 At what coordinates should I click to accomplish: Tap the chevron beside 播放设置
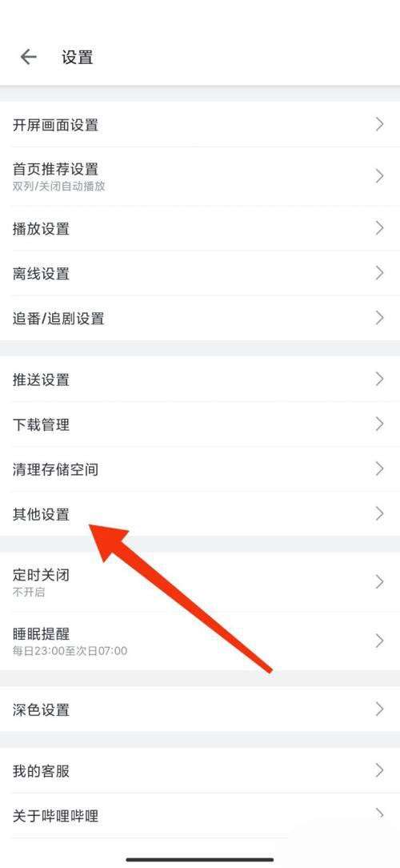point(379,227)
